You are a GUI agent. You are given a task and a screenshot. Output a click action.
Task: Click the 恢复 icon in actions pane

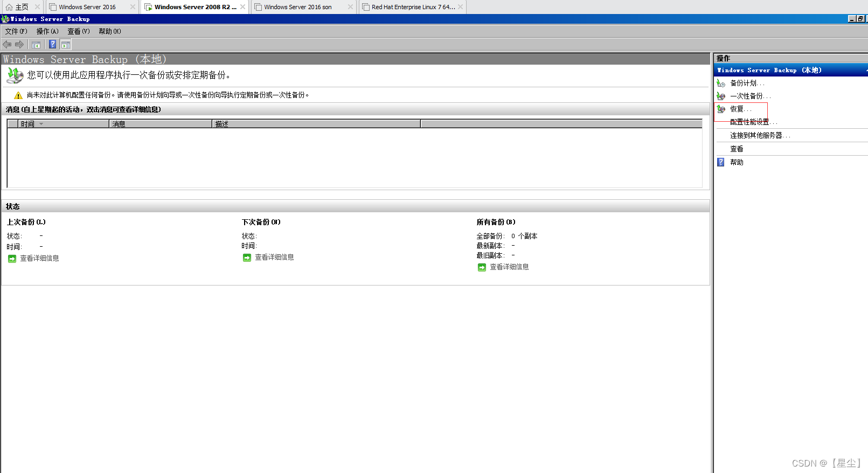[721, 109]
